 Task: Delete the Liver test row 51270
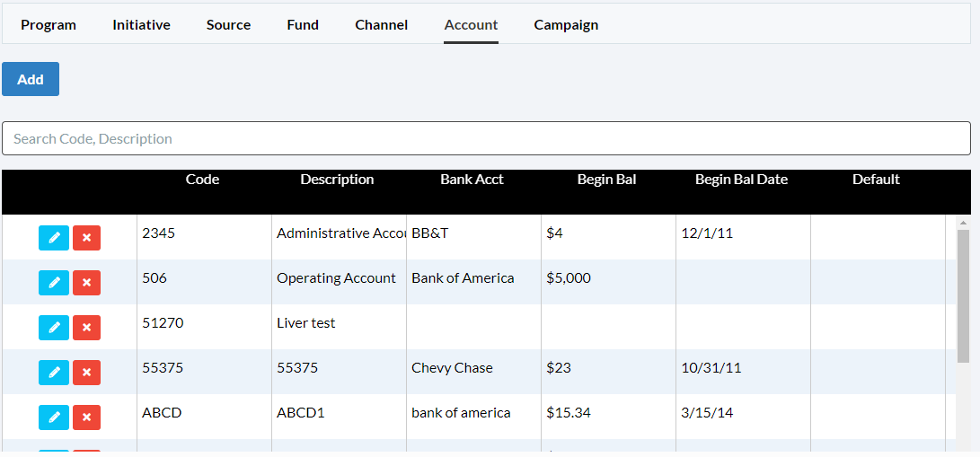pyautogui.click(x=86, y=328)
